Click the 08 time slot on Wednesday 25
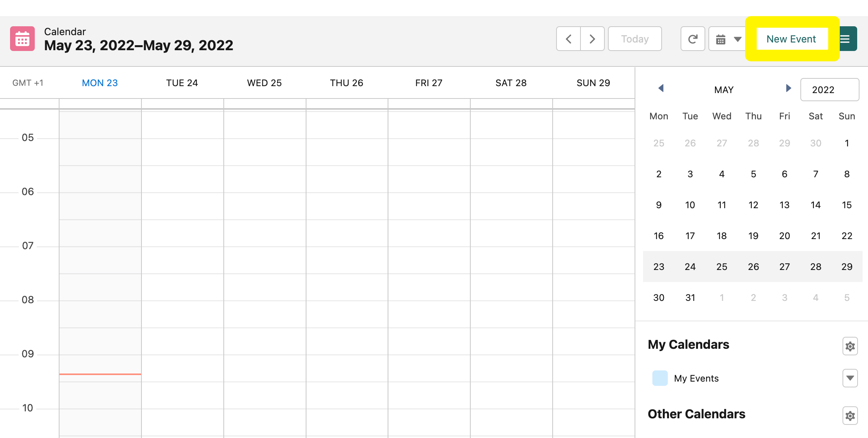The width and height of the screenshot is (868, 438). point(265,314)
